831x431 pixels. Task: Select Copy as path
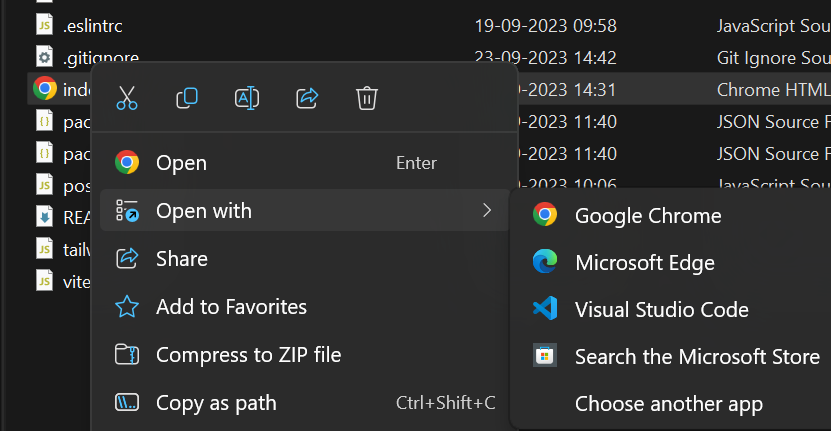click(x=216, y=403)
